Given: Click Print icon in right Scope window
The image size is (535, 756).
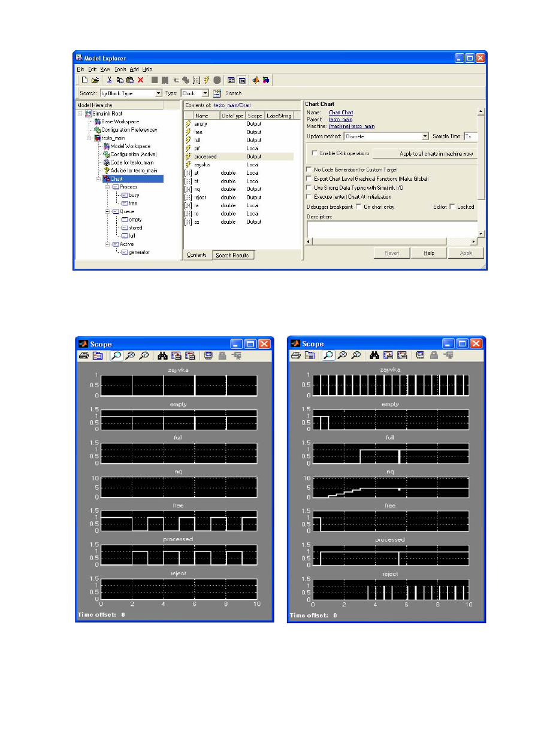Looking at the screenshot, I should coord(295,356).
